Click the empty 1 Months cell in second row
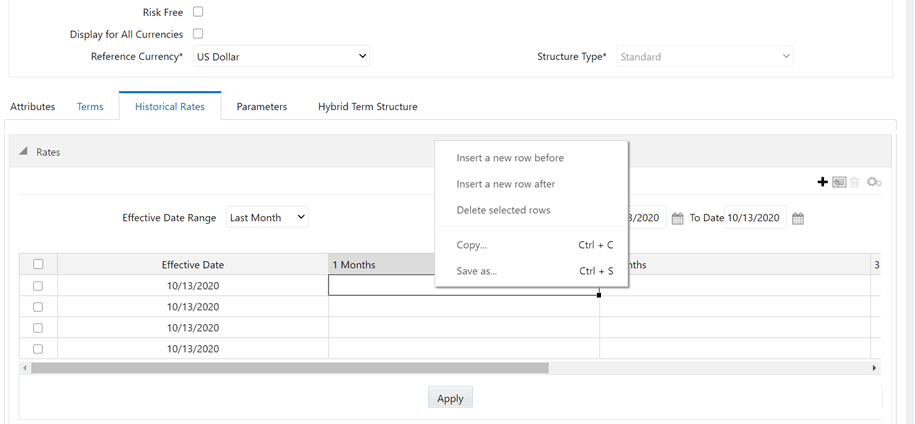The width and height of the screenshot is (915, 424). (464, 307)
